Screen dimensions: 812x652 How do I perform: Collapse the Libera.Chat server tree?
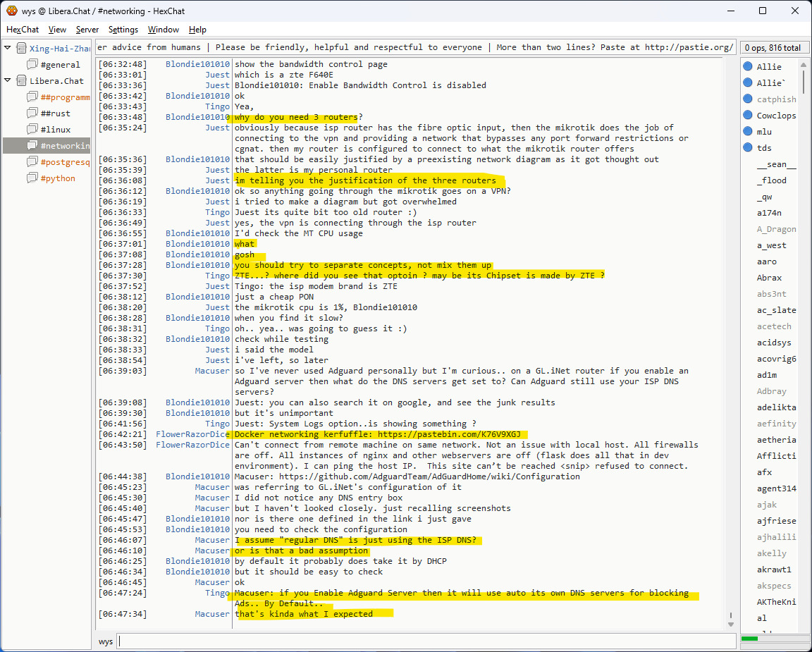tap(8, 80)
